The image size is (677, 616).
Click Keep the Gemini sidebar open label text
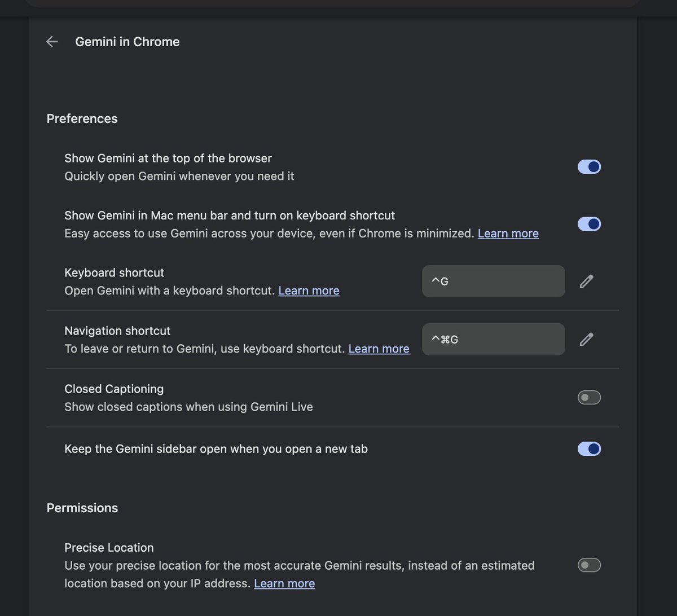[216, 449]
